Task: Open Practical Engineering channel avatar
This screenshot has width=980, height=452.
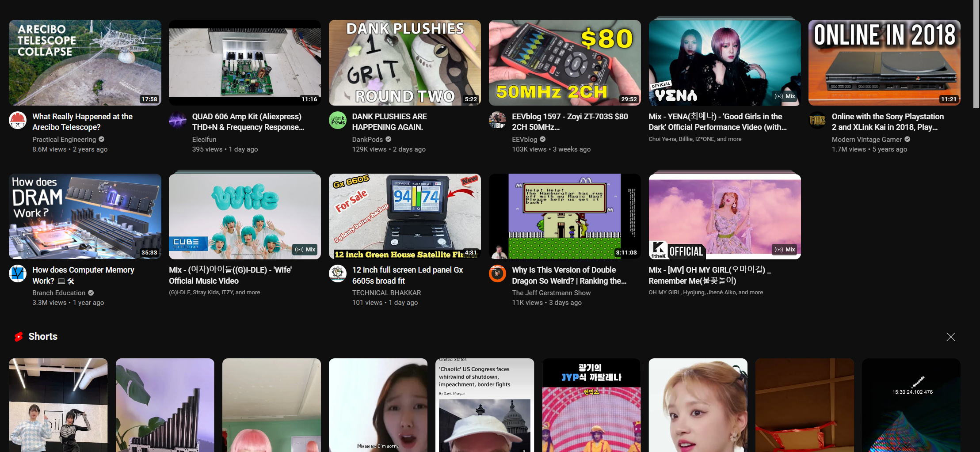Action: (x=18, y=120)
